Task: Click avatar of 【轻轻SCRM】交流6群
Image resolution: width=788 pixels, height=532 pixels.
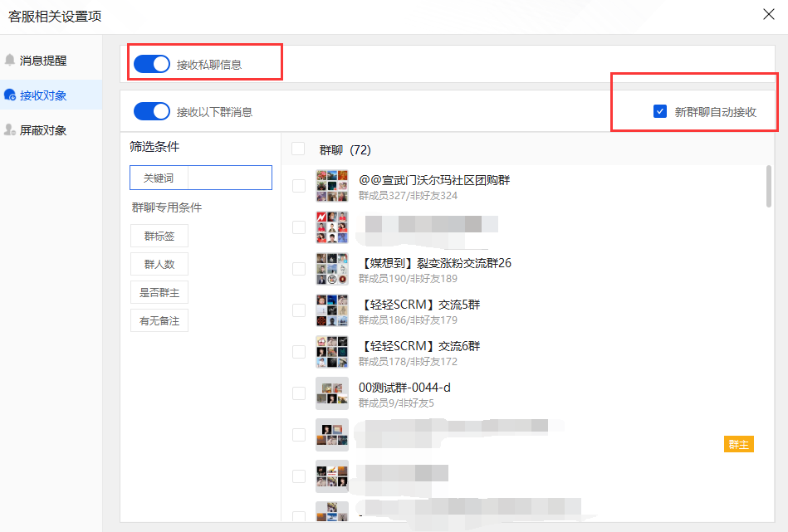Action: coord(331,352)
